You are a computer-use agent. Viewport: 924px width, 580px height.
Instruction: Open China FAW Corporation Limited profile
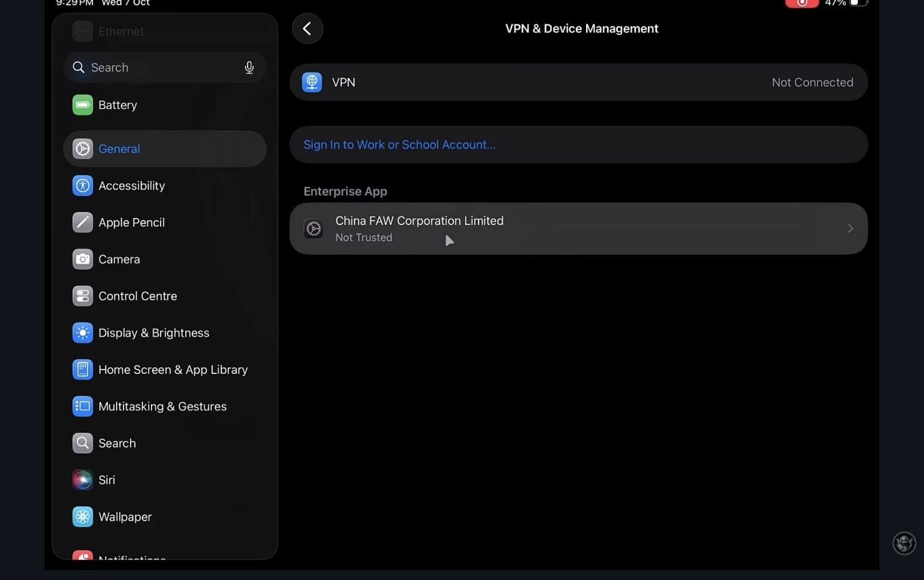[579, 229]
